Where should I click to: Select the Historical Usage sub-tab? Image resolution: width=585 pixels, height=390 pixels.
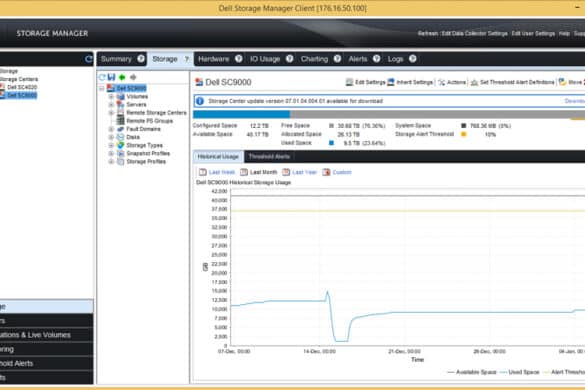click(x=218, y=156)
